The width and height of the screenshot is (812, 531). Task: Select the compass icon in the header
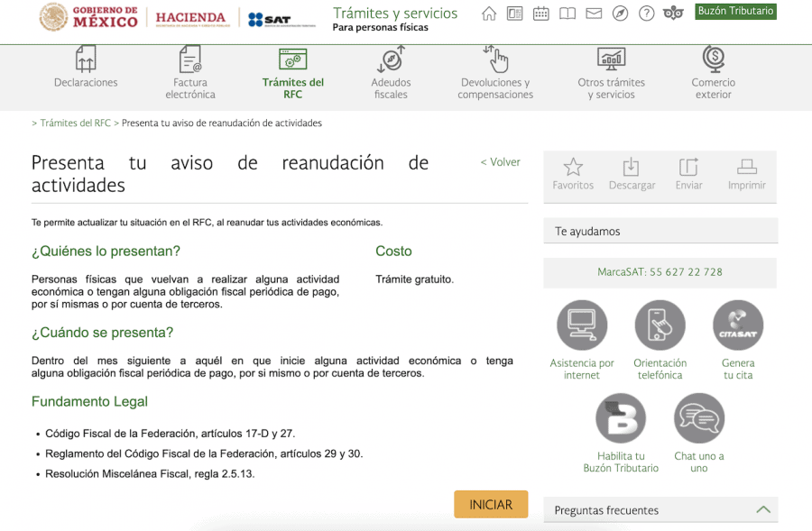619,14
